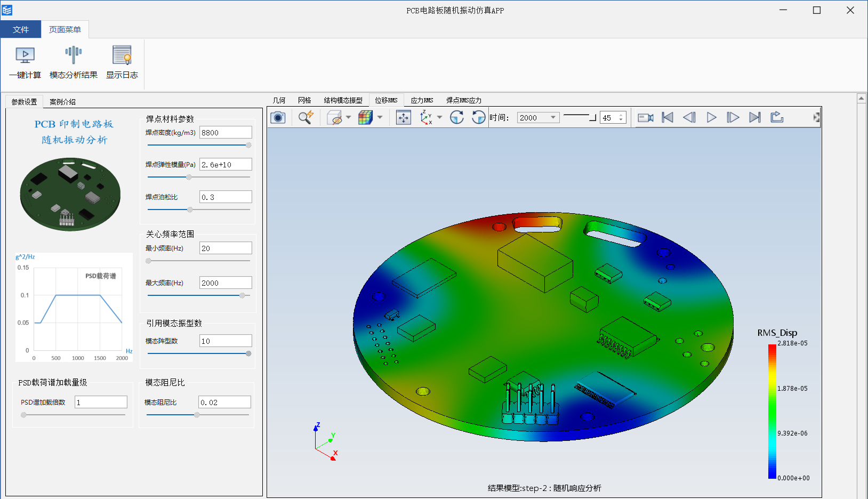Decrease the rotation angle spinner value
This screenshot has width=868, height=499.
click(621, 120)
